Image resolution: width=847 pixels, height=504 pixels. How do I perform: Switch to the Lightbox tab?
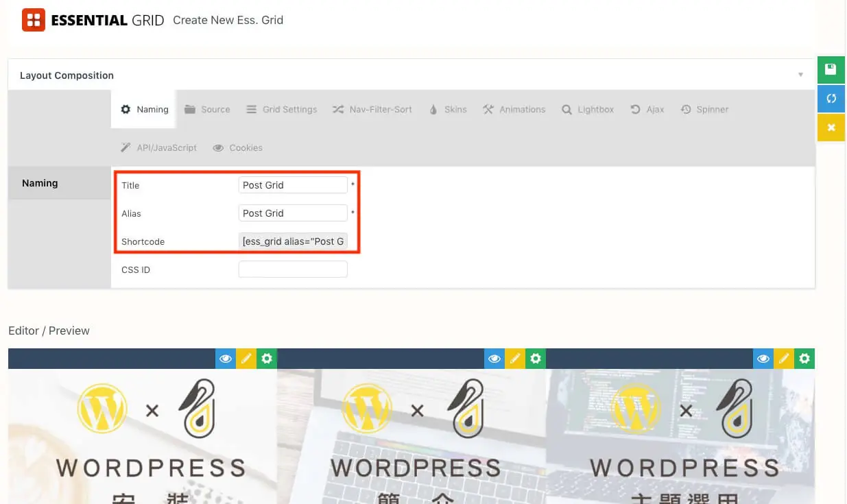[588, 109]
